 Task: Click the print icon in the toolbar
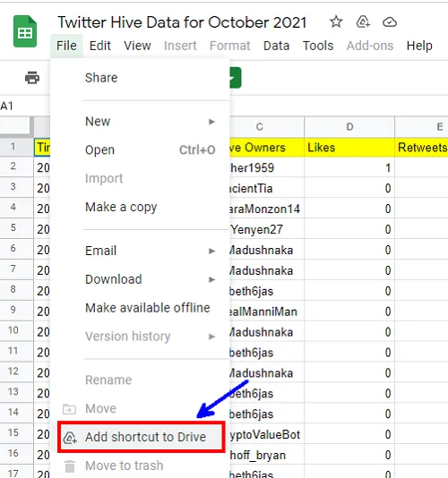point(32,78)
